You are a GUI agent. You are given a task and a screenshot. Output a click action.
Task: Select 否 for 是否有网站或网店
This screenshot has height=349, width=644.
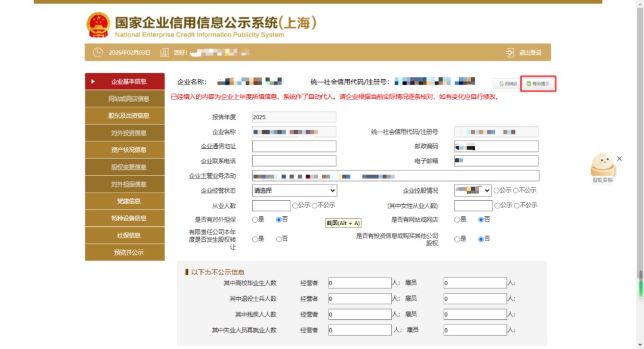(481, 220)
